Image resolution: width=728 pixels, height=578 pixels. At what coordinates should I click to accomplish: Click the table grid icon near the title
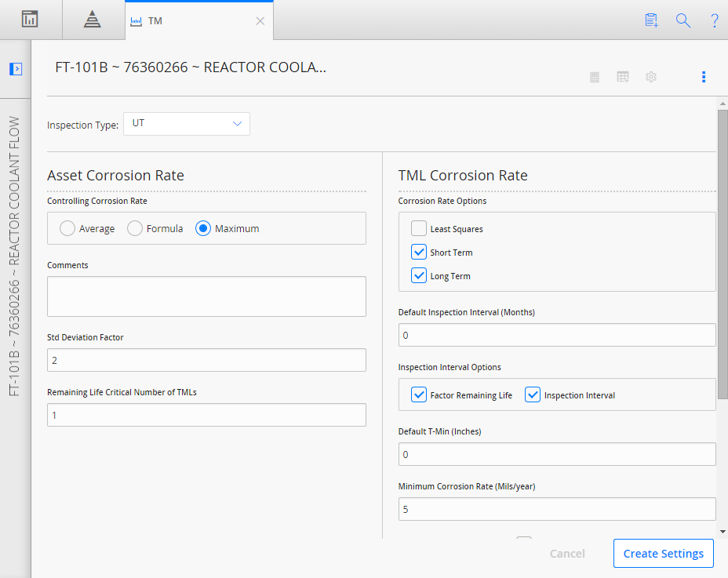click(x=623, y=77)
